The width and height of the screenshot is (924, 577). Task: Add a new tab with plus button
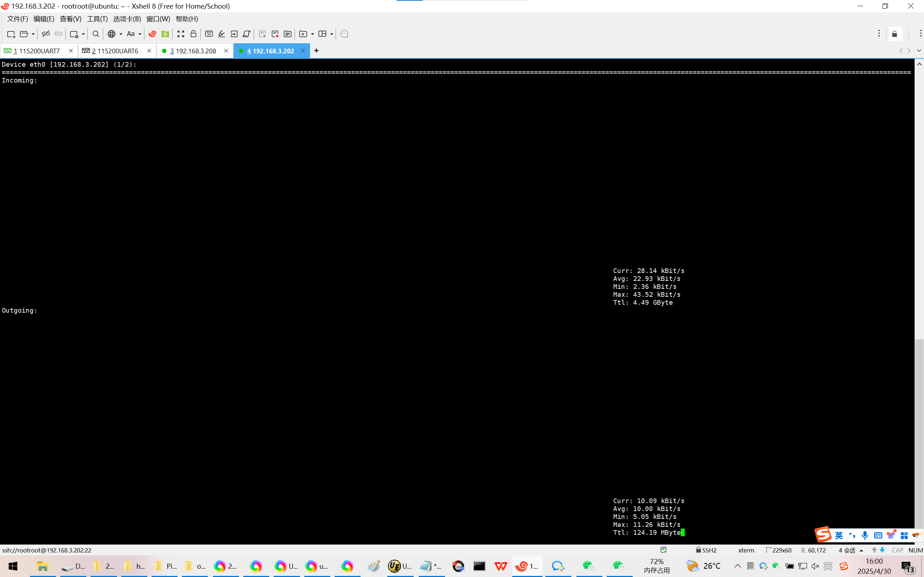tap(316, 51)
